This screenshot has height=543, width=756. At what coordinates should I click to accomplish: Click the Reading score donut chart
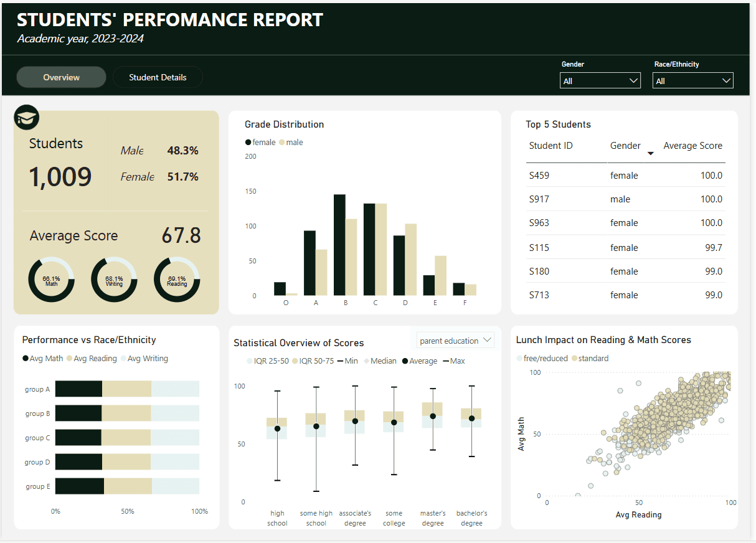177,280
